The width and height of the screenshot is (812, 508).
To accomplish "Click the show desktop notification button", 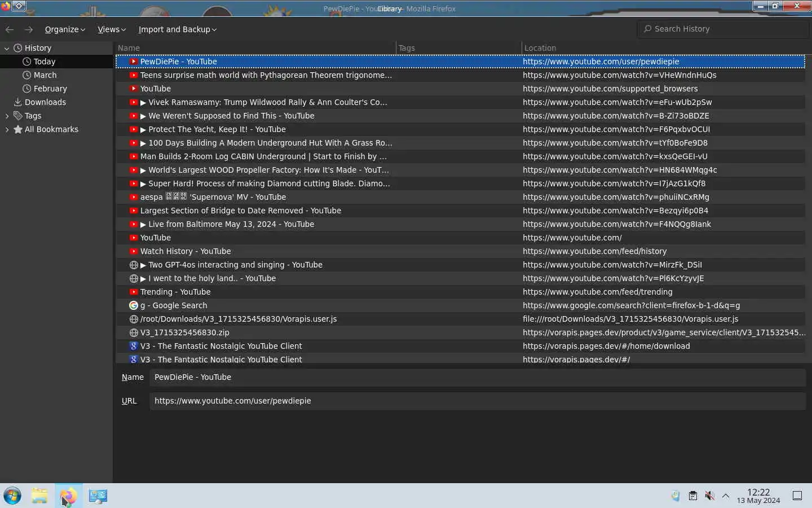I will tap(797, 496).
